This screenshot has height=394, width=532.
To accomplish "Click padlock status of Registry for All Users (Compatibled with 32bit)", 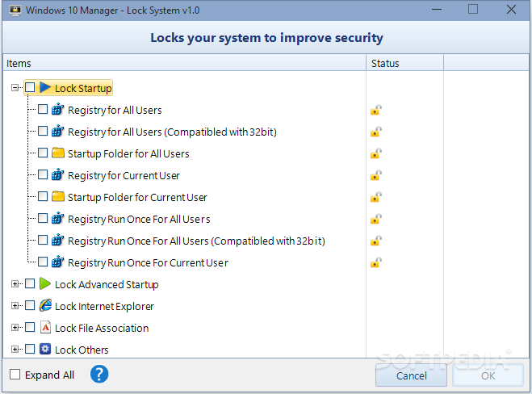I will pyautogui.click(x=376, y=132).
